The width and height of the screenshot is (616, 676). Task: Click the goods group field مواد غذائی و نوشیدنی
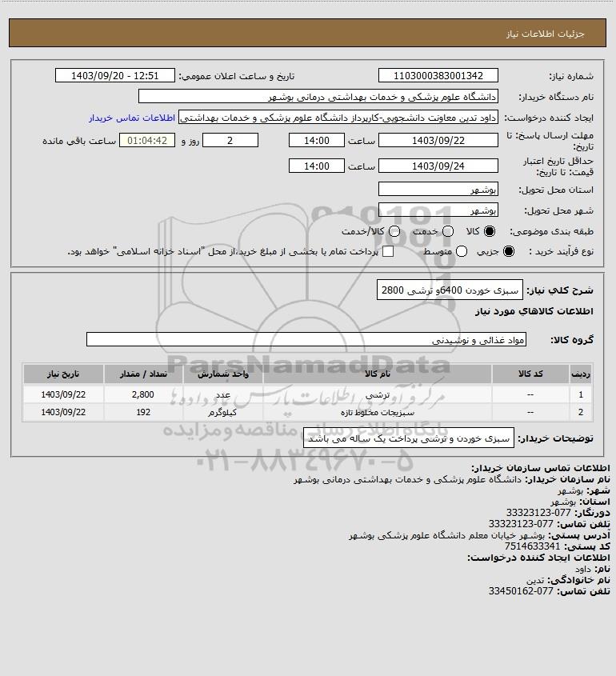coord(306,339)
